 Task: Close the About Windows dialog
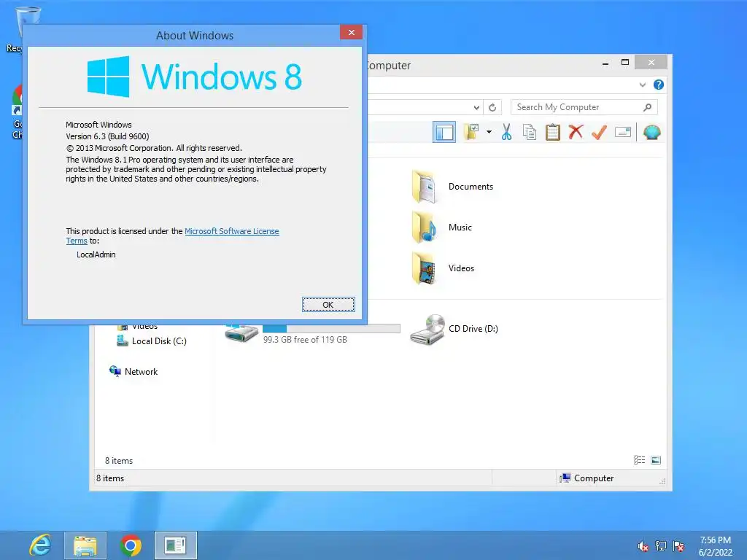(x=351, y=32)
